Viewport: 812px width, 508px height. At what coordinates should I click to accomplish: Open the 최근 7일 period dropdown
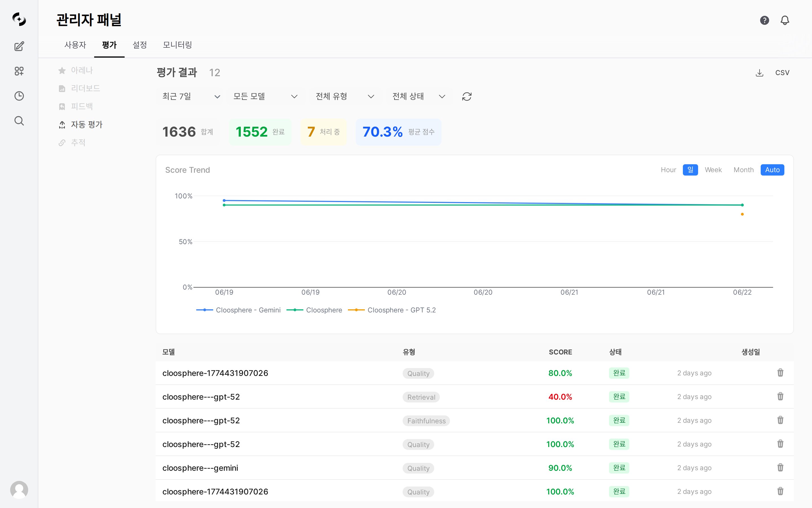pos(191,97)
